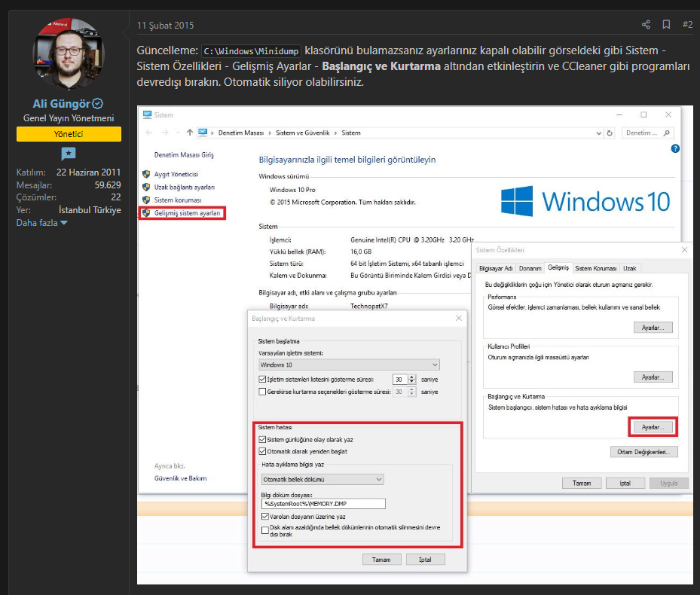
Task: Close the Sistem Özellikleri dialog
Action: coord(684,250)
